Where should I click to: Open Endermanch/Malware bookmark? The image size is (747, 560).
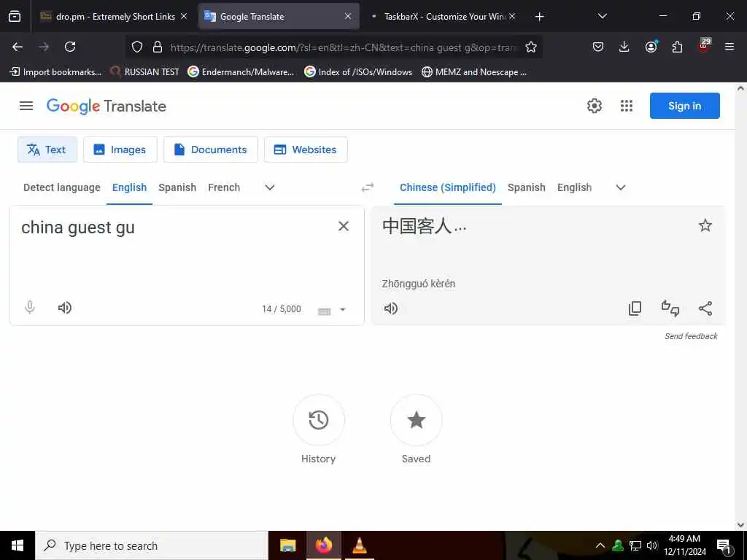(x=241, y=72)
